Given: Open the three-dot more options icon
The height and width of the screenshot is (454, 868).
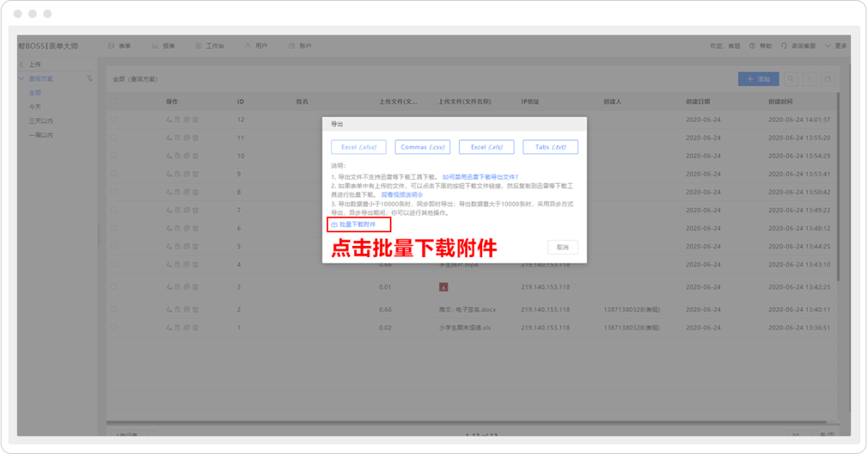Looking at the screenshot, I should [x=809, y=79].
